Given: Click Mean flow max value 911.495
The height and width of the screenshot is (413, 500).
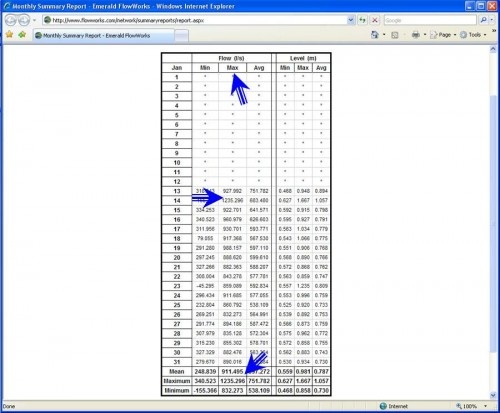Looking at the screenshot, I should click(232, 371).
